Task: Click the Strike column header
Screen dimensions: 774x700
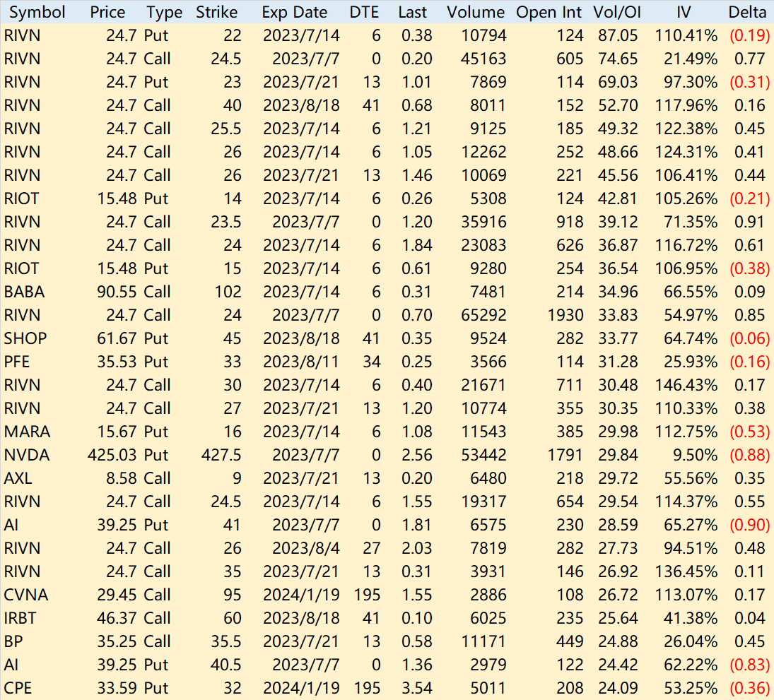Action: coord(217,12)
